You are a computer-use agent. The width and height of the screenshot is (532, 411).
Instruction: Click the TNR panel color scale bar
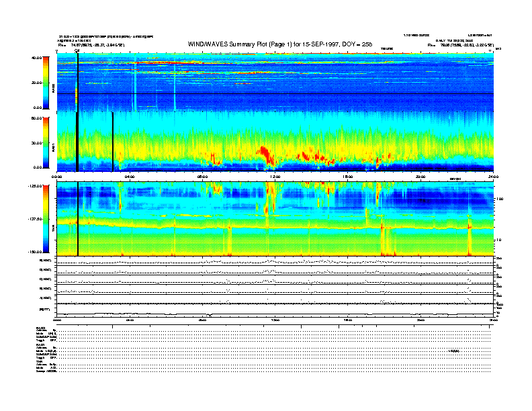(46, 219)
